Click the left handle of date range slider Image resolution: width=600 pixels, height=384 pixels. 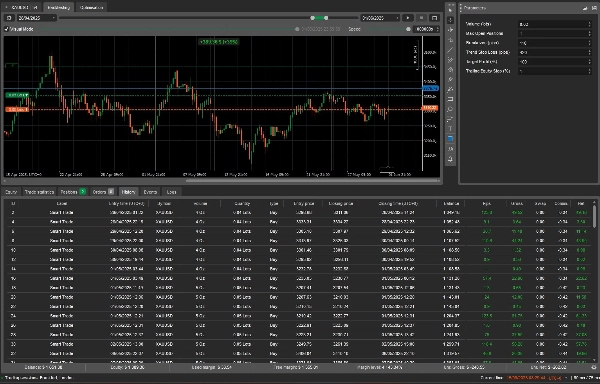[x=313, y=18]
